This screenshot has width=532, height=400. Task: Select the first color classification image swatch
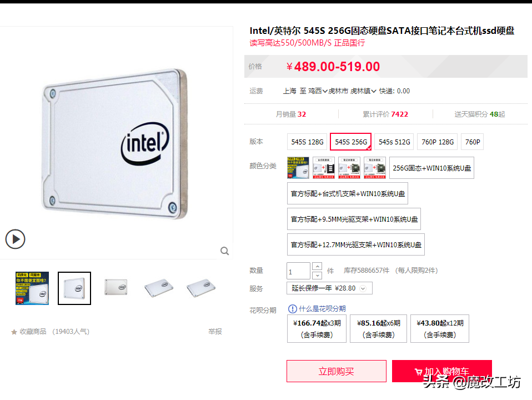pyautogui.click(x=298, y=168)
